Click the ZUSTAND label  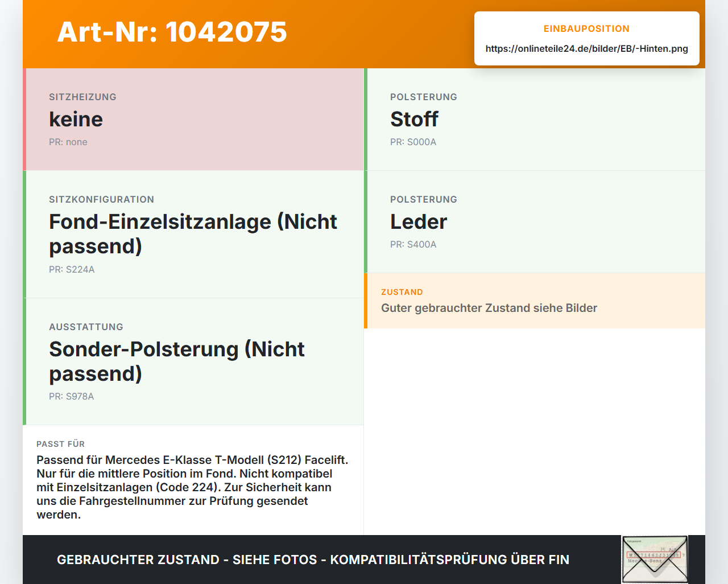click(x=402, y=292)
